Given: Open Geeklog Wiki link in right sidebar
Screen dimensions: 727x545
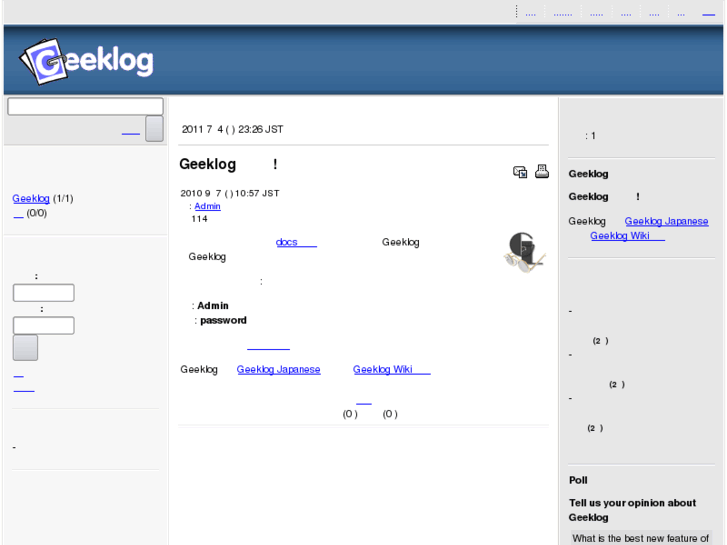Looking at the screenshot, I should pos(627,236).
